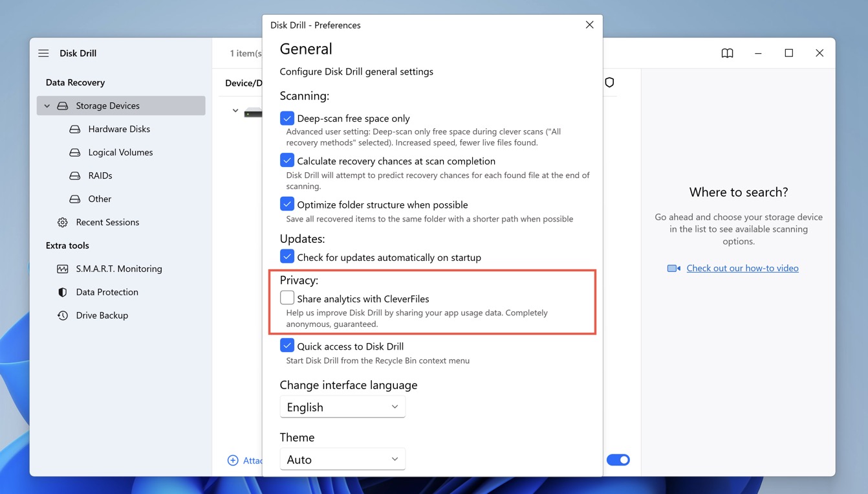Select Storage Devices in sidebar
The width and height of the screenshot is (868, 494).
click(x=121, y=106)
